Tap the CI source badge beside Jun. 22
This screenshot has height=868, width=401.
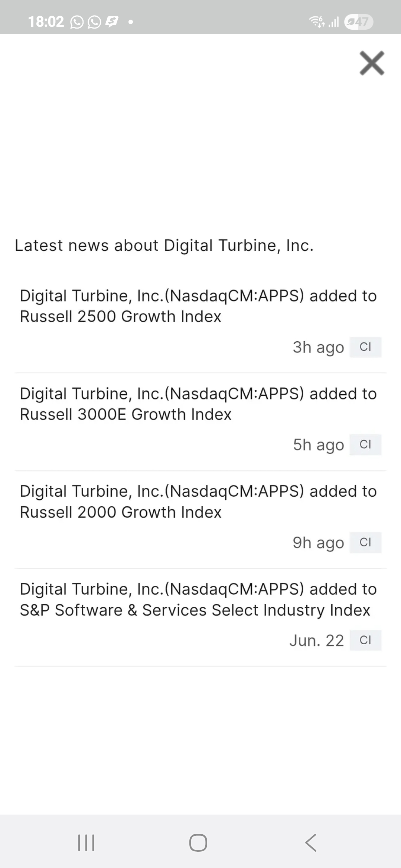(x=365, y=640)
